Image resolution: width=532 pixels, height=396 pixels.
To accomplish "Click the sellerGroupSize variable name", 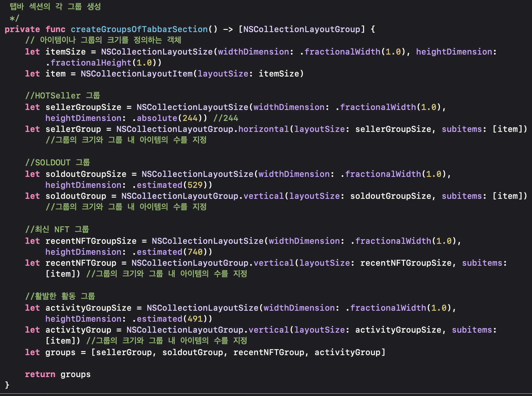I will pyautogui.click(x=83, y=107).
